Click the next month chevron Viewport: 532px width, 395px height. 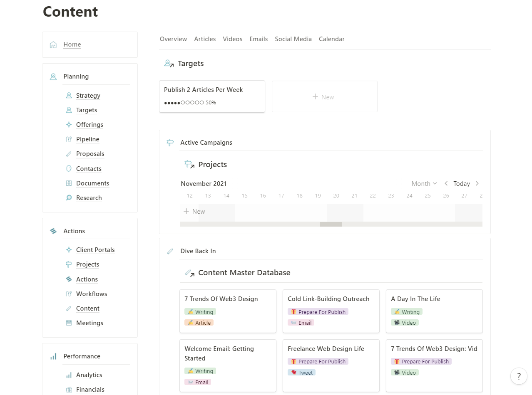477,183
